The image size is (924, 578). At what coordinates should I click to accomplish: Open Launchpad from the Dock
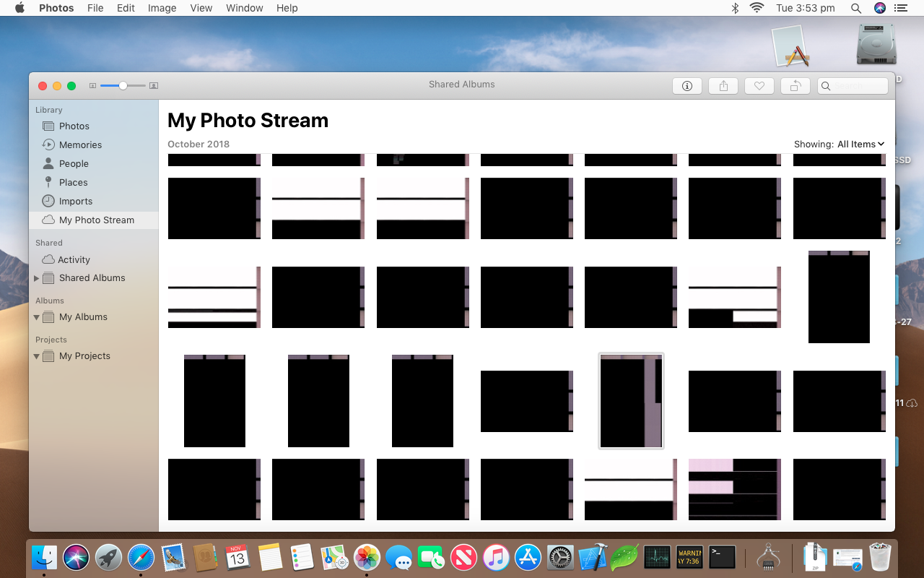point(109,557)
